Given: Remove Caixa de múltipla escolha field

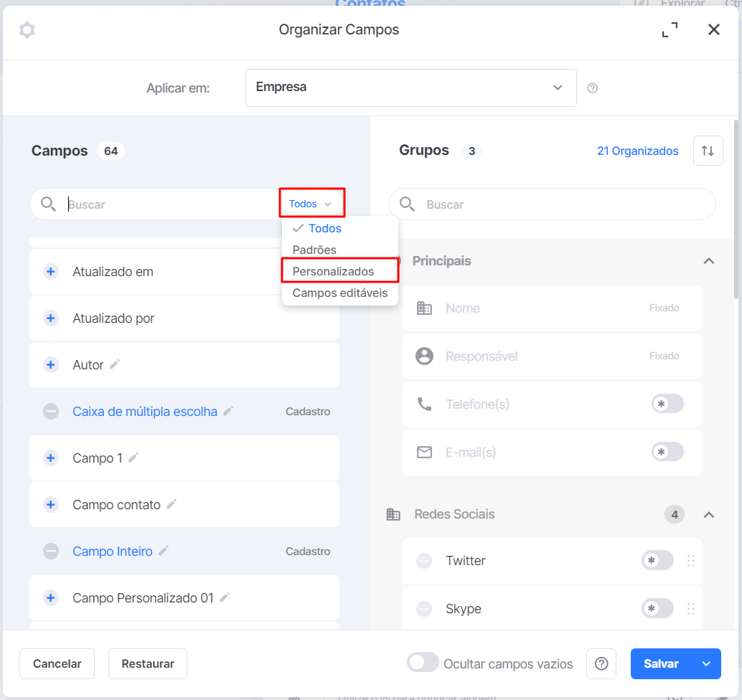Looking at the screenshot, I should coord(51,412).
